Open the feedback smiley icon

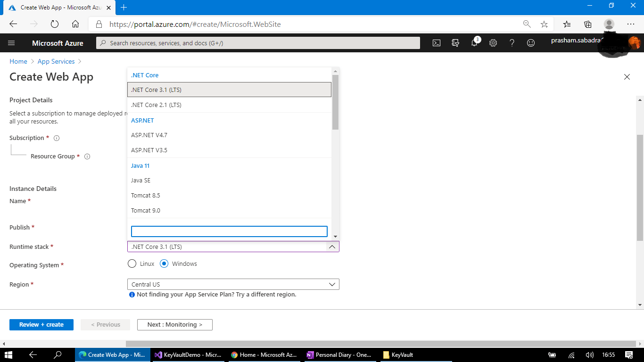(531, 43)
